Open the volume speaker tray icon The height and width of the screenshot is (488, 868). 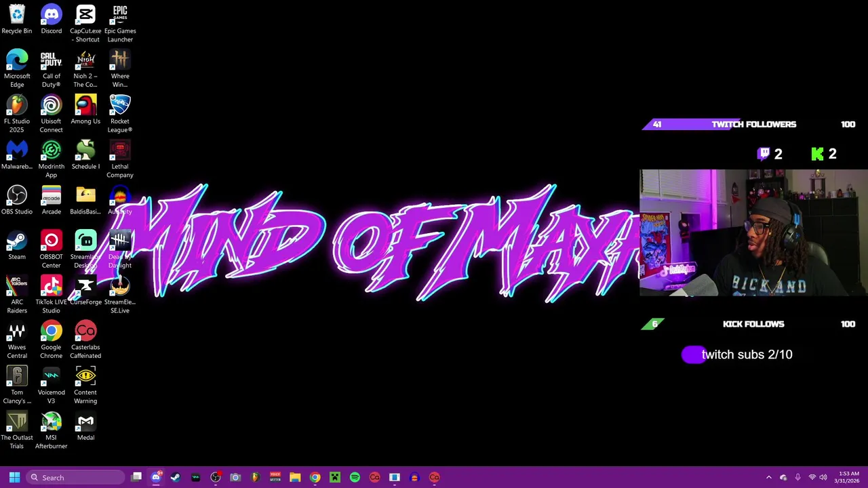pos(823,477)
